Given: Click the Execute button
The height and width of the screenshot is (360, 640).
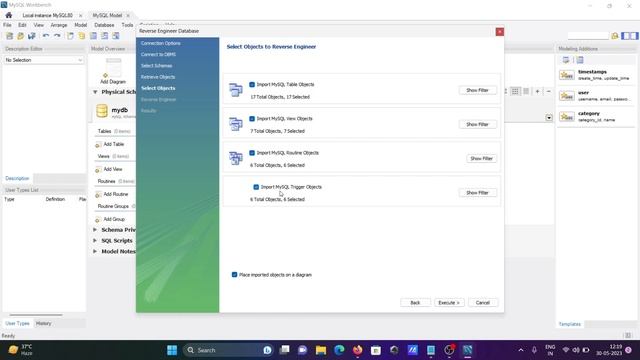Looking at the screenshot, I should pos(449,303).
